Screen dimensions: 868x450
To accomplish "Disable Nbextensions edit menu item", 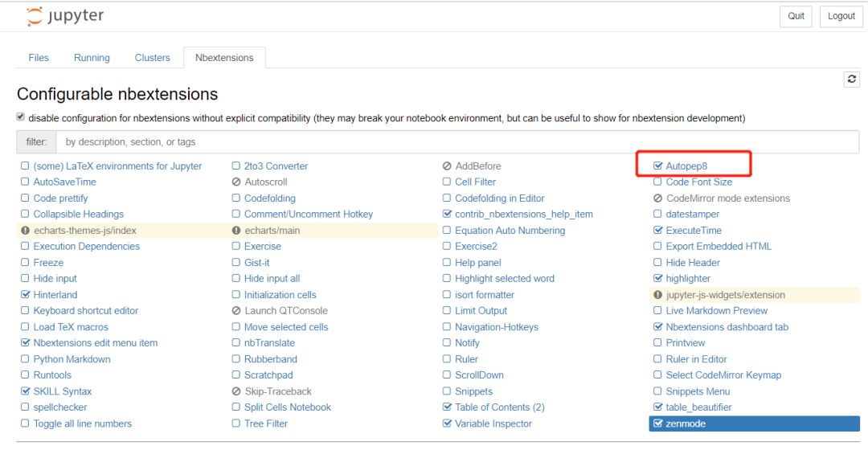I will [x=25, y=342].
